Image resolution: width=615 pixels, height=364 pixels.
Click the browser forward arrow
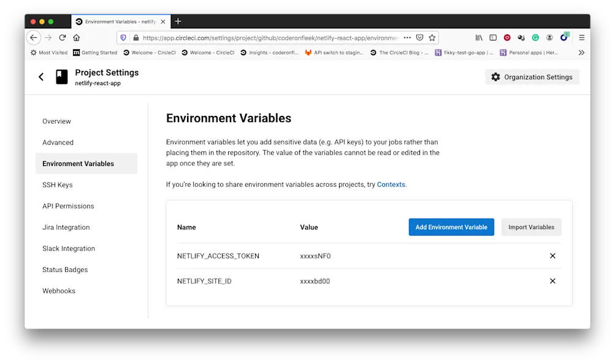coord(48,37)
